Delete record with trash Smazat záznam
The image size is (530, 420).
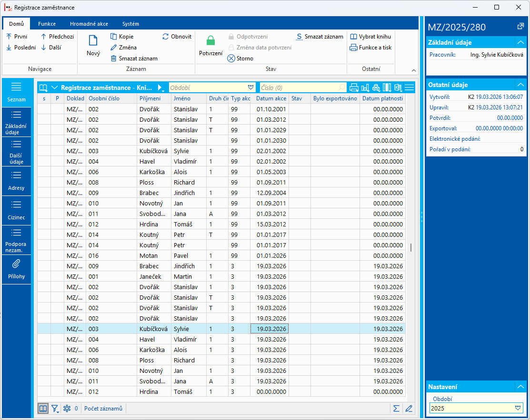pos(134,59)
